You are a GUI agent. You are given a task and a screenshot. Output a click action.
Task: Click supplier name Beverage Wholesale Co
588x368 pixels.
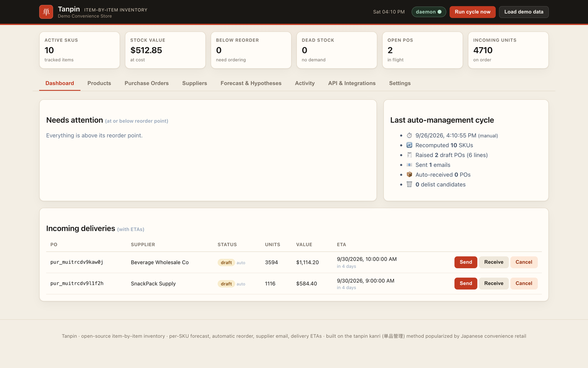coord(159,262)
